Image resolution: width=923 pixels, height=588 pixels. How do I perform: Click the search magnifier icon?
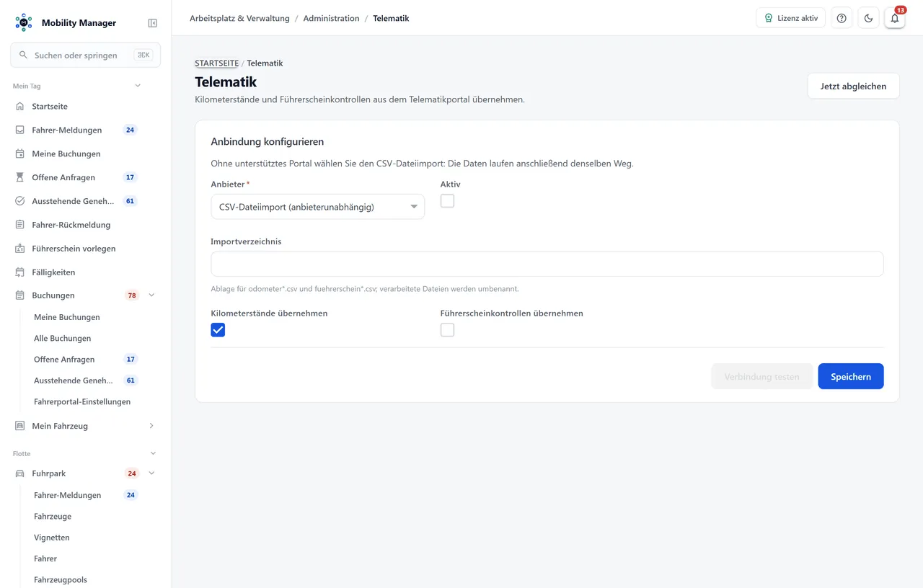24,55
